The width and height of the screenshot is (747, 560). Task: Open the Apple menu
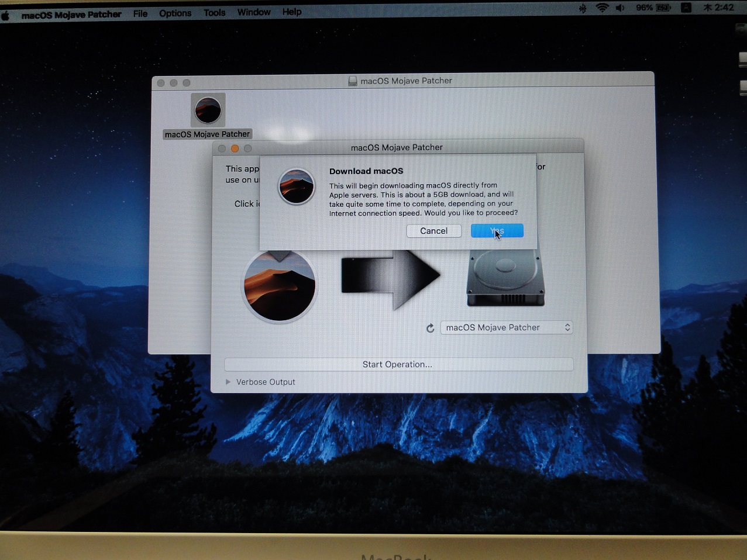click(6, 15)
